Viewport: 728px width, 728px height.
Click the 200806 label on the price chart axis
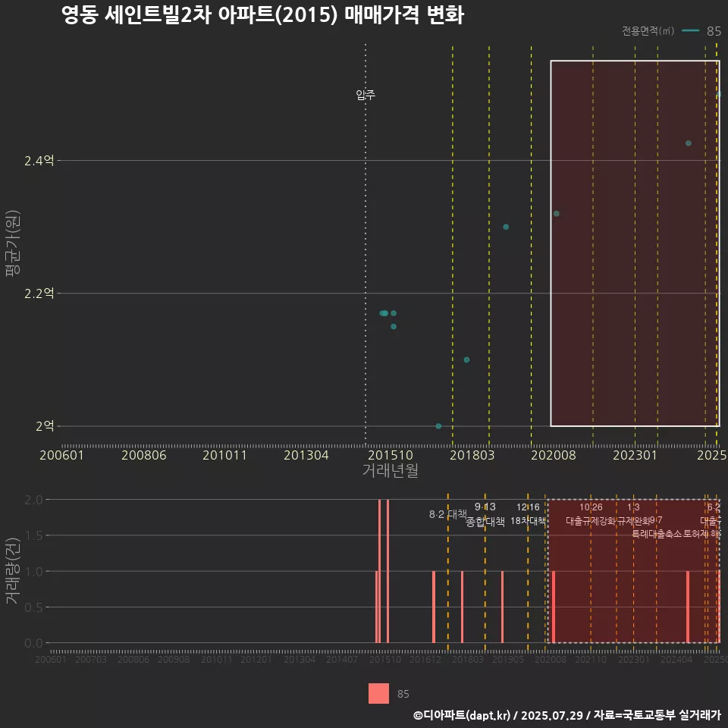tap(144, 455)
